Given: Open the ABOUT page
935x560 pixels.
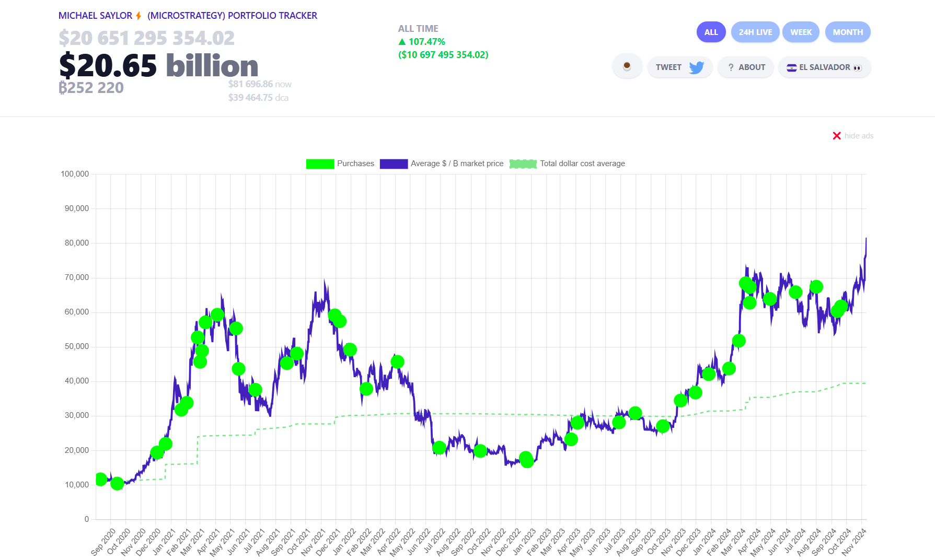Looking at the screenshot, I should 746,67.
